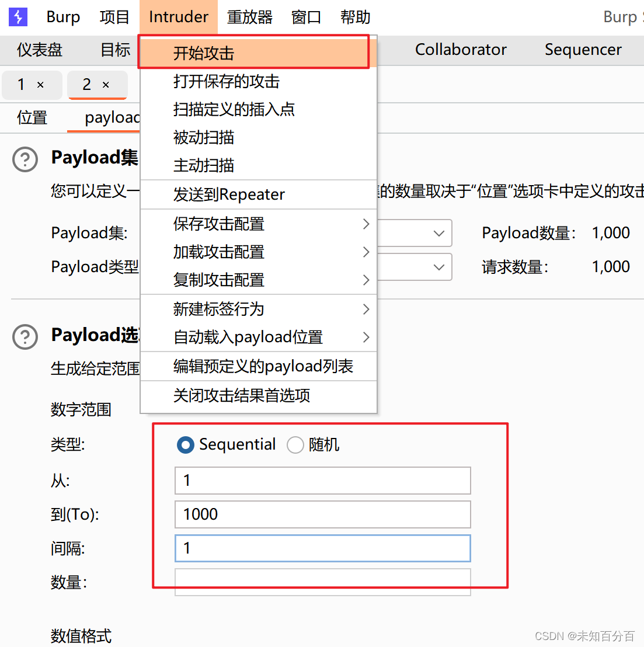
Task: Click the 请求数量 value 1,000
Action: pyautogui.click(x=611, y=267)
